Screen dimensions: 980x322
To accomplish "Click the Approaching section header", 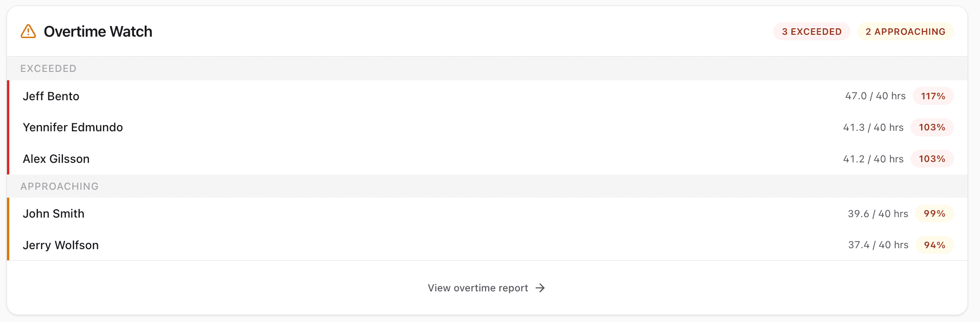I will coord(59,187).
